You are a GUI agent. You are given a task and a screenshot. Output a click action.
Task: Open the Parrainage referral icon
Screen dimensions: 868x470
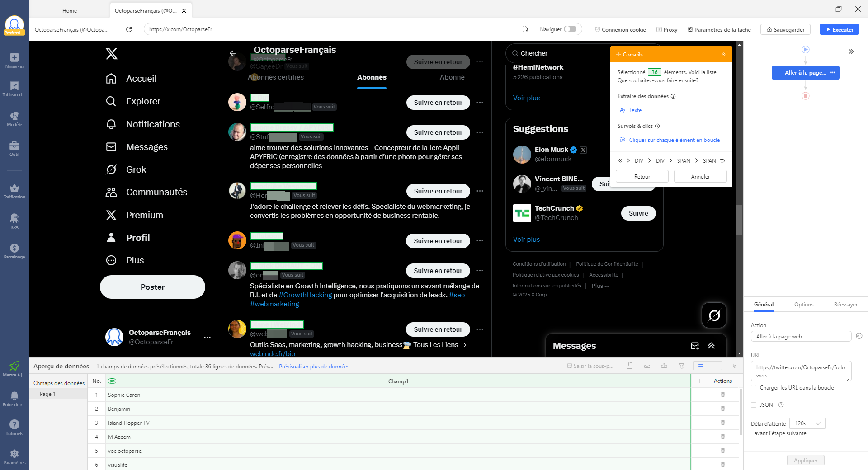(14, 251)
